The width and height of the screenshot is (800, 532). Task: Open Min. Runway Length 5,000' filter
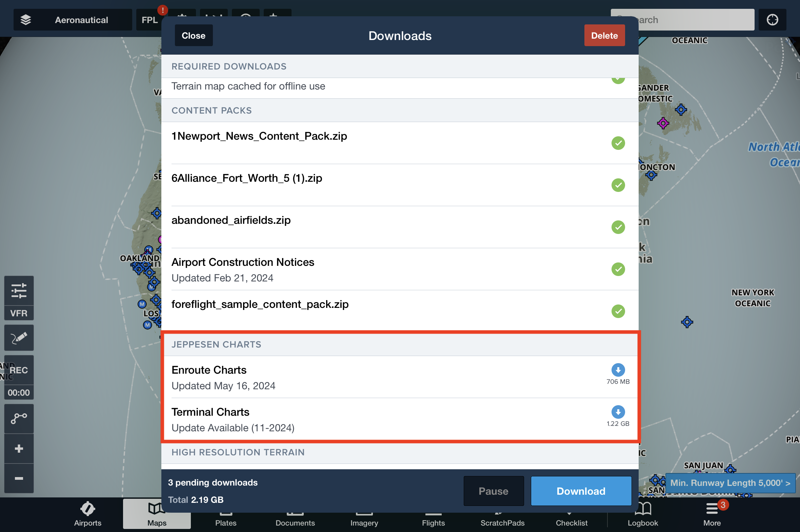tap(730, 483)
